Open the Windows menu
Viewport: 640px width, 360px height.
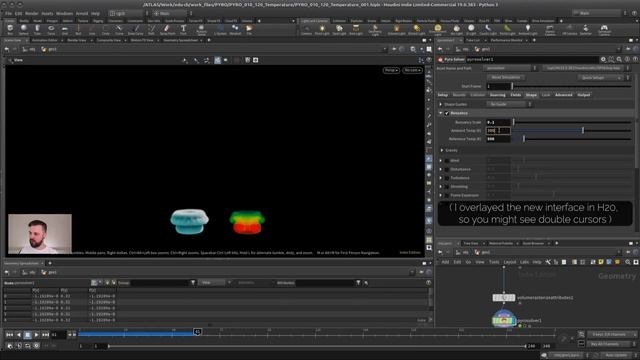coord(64,13)
